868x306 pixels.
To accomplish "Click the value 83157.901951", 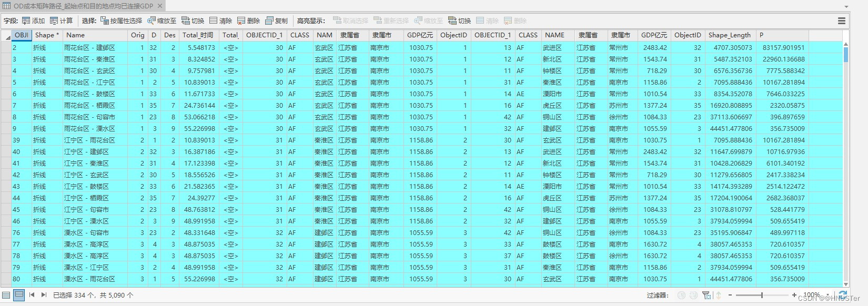I will 783,47.
